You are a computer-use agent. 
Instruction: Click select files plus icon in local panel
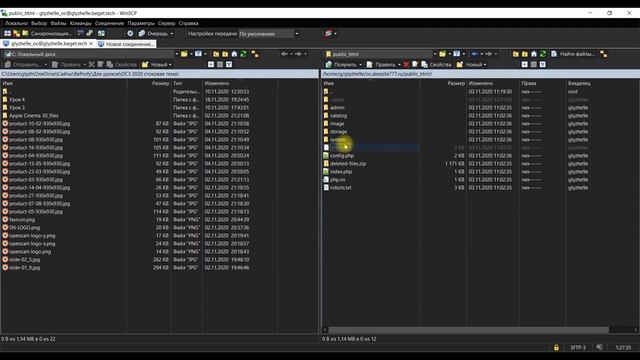pyautogui.click(x=211, y=64)
